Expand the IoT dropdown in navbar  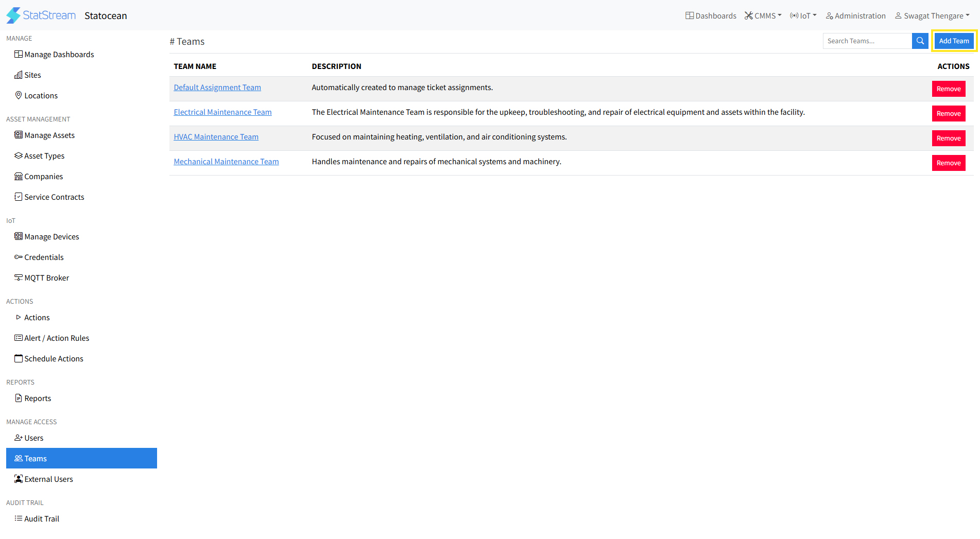click(803, 16)
